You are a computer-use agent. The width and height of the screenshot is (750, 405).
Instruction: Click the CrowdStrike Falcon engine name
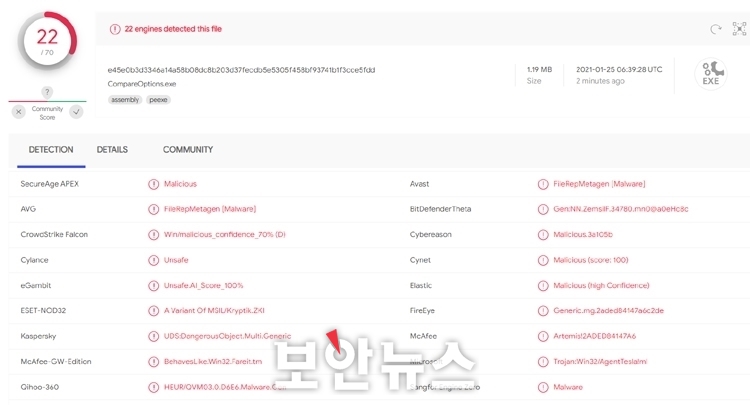pyautogui.click(x=54, y=234)
